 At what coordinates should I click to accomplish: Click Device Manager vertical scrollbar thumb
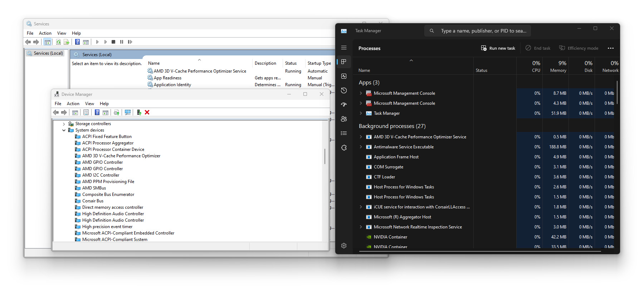tap(325, 156)
